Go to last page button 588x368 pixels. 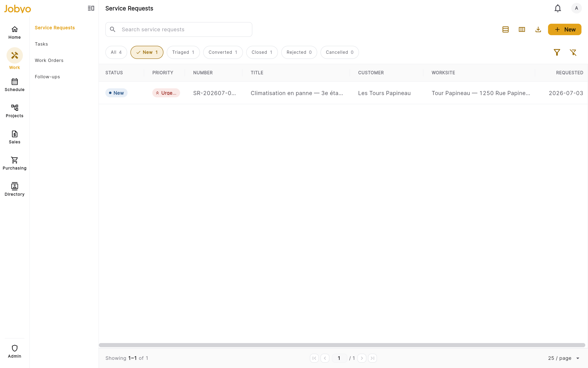click(372, 358)
